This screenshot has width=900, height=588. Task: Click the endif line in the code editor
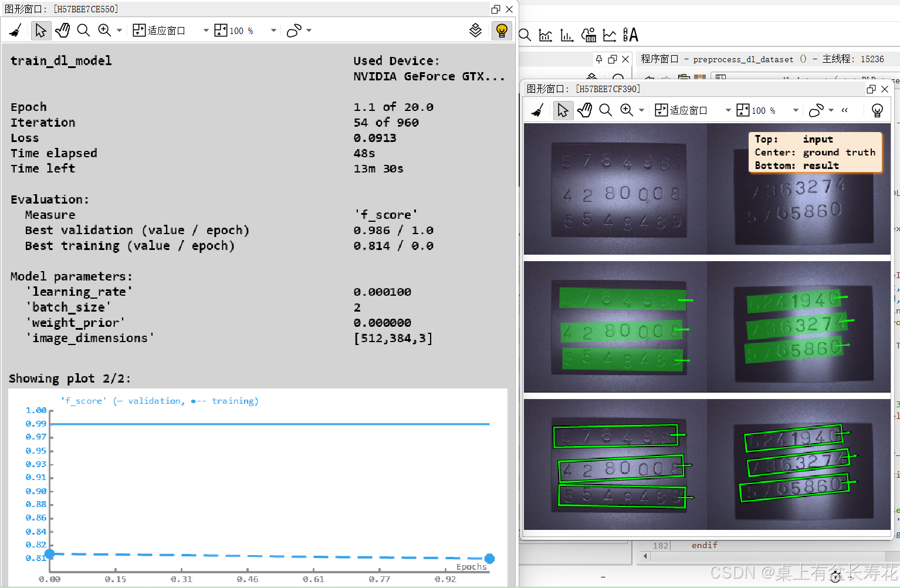704,545
